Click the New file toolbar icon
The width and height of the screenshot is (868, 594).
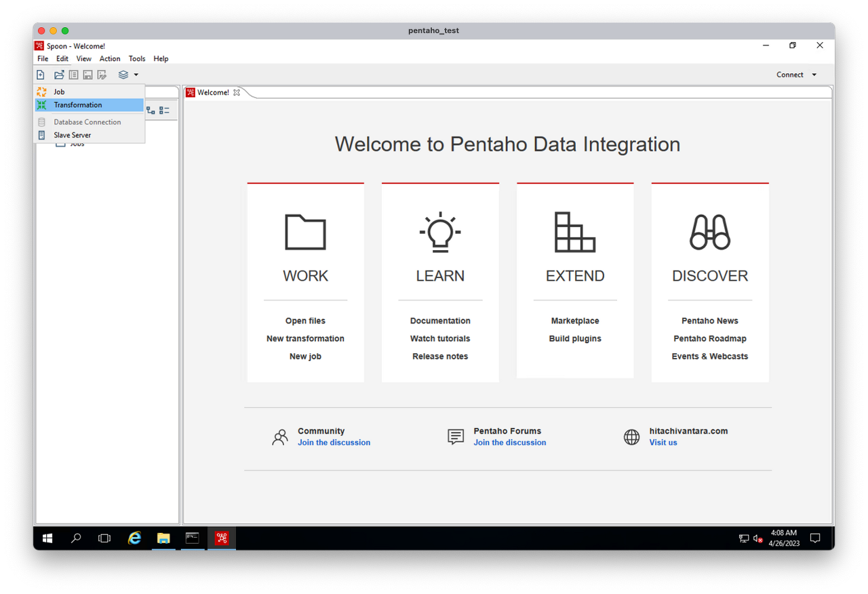point(41,75)
